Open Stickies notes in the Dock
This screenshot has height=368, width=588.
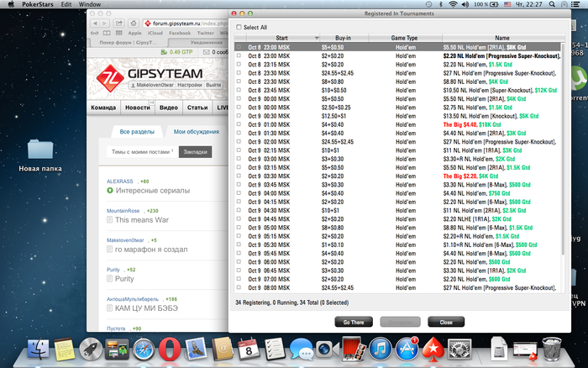click(65, 350)
